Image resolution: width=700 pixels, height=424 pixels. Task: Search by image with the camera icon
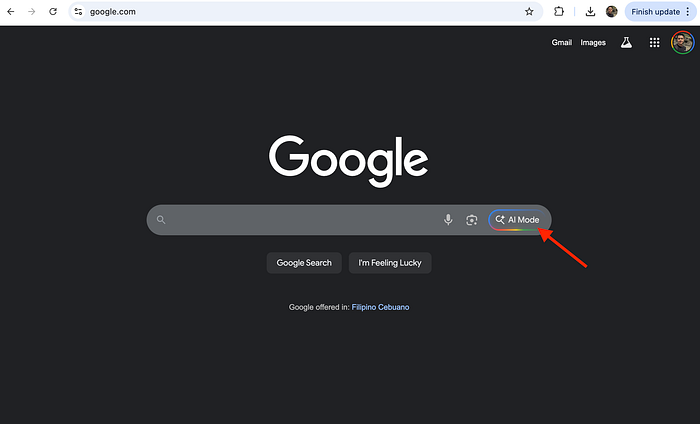click(472, 220)
